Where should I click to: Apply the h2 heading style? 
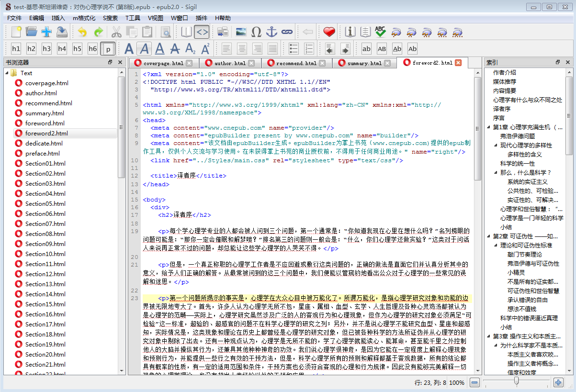(31, 48)
